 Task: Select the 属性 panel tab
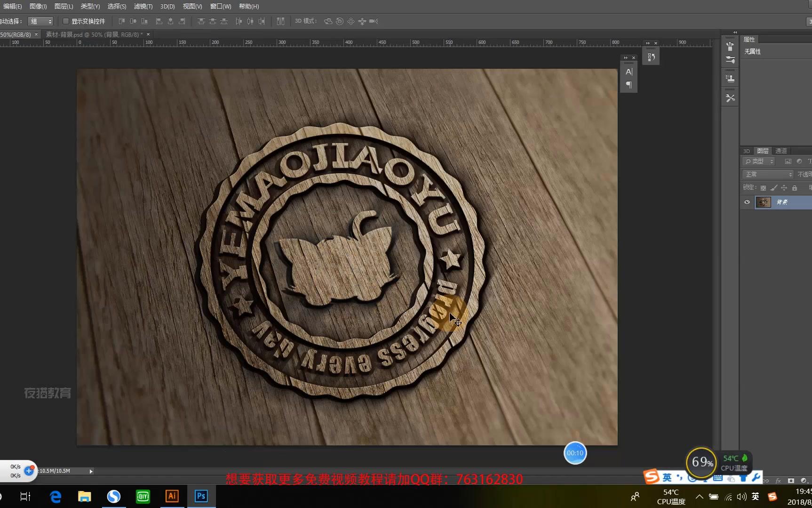[x=749, y=40]
